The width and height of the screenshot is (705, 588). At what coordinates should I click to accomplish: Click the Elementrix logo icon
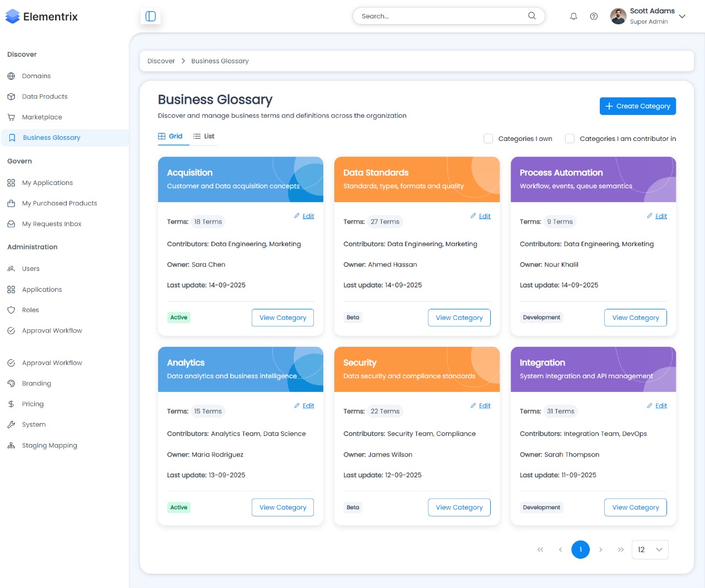12,17
